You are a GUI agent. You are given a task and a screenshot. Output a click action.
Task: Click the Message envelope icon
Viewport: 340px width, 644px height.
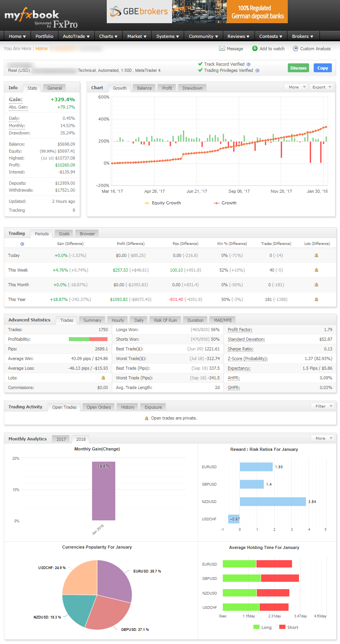(222, 49)
